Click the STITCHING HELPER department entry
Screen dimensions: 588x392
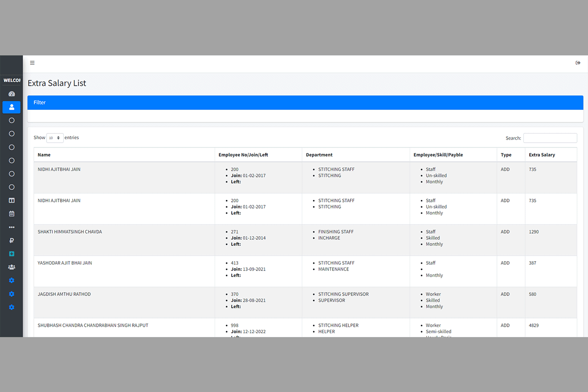[339, 325]
